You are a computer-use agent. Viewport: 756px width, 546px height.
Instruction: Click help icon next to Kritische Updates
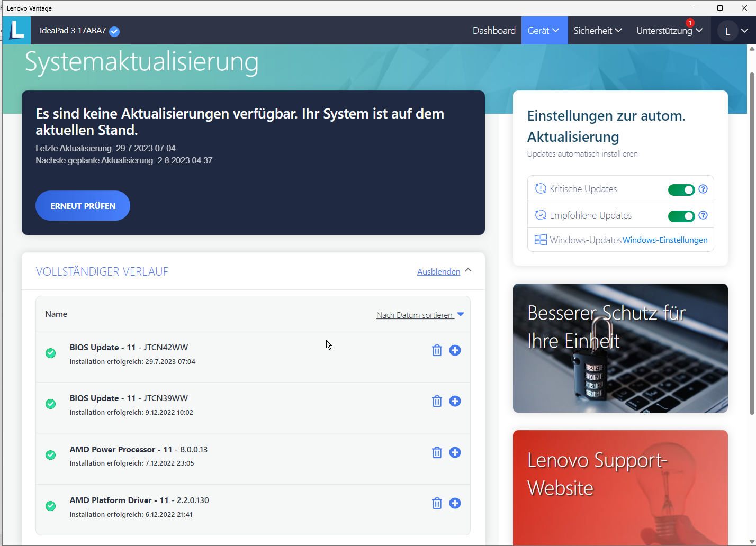pyautogui.click(x=703, y=189)
